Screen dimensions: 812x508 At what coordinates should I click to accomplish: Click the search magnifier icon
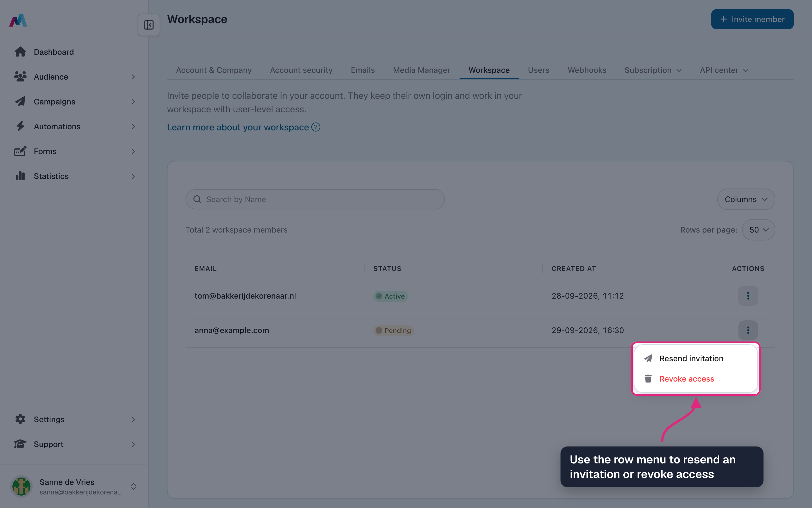pyautogui.click(x=197, y=199)
